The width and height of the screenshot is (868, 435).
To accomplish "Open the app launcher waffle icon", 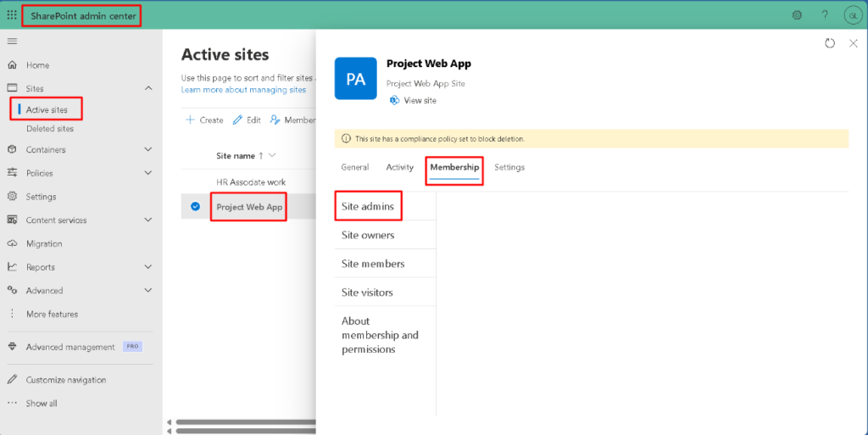I will pyautogui.click(x=12, y=15).
